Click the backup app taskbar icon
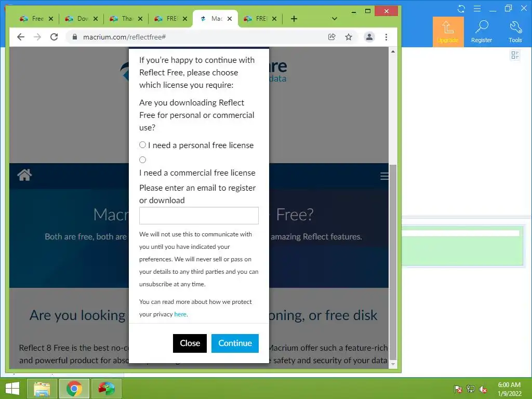Image resolution: width=532 pixels, height=399 pixels. 106,389
